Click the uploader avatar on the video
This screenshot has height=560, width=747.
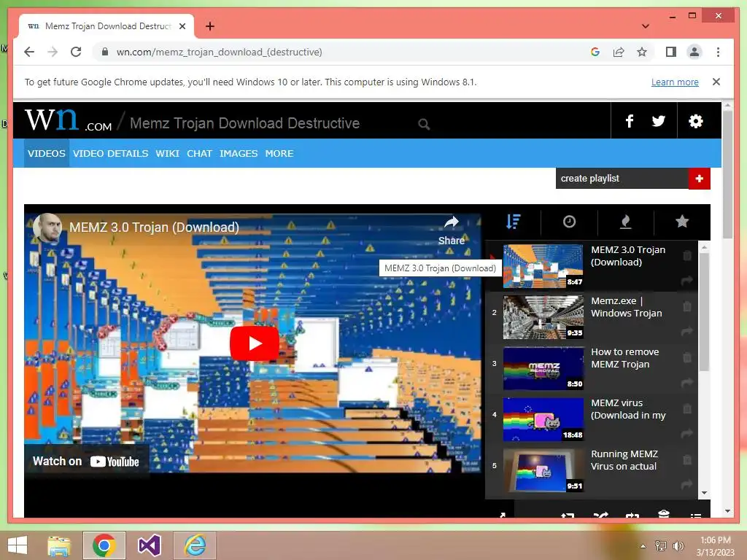pos(47,227)
